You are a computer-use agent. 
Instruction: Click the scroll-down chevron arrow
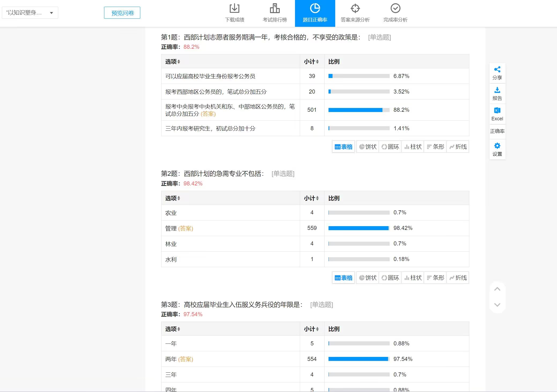coord(497,305)
